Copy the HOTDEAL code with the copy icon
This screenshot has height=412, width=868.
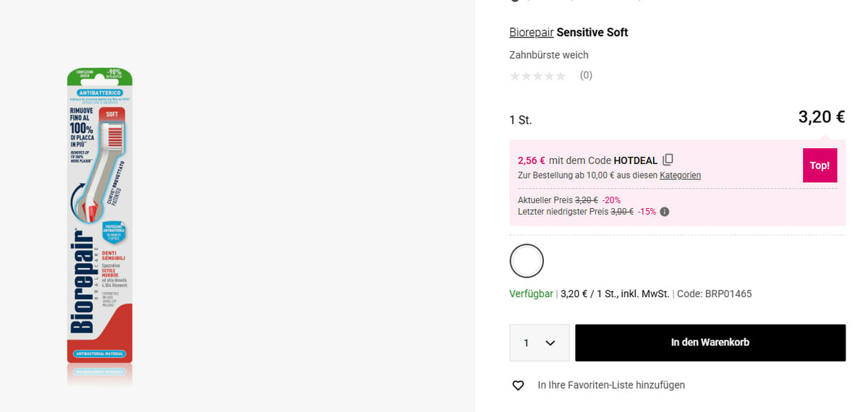(668, 160)
